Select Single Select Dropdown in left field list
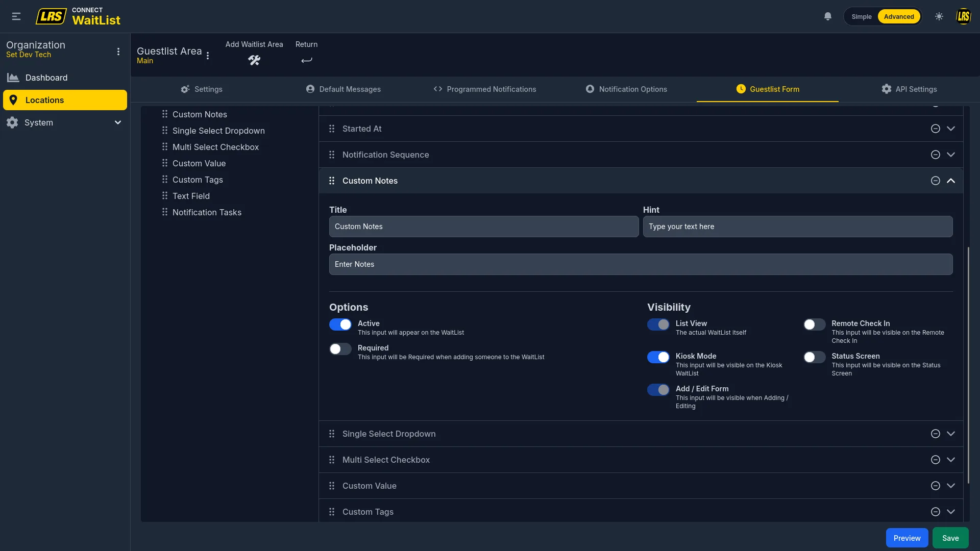 click(218, 131)
